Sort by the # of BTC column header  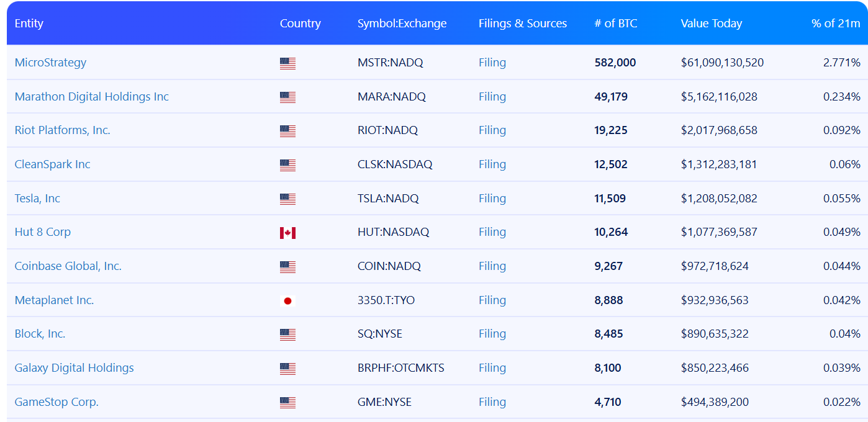tap(615, 24)
